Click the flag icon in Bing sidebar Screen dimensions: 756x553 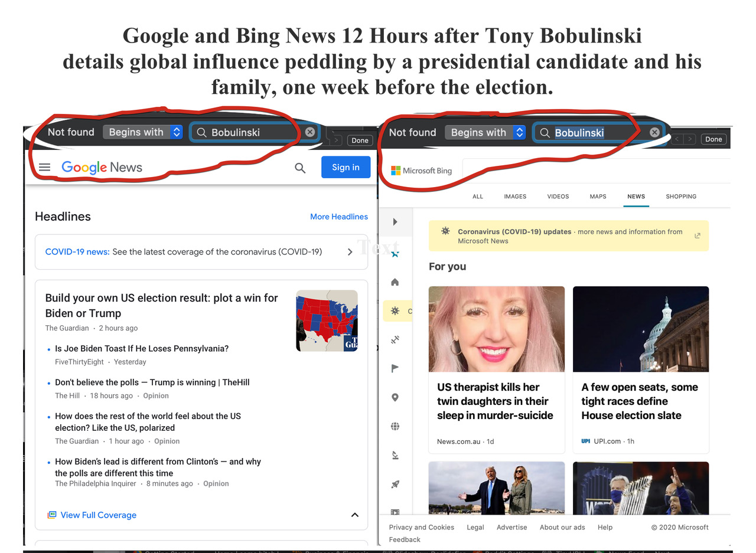[x=395, y=368]
